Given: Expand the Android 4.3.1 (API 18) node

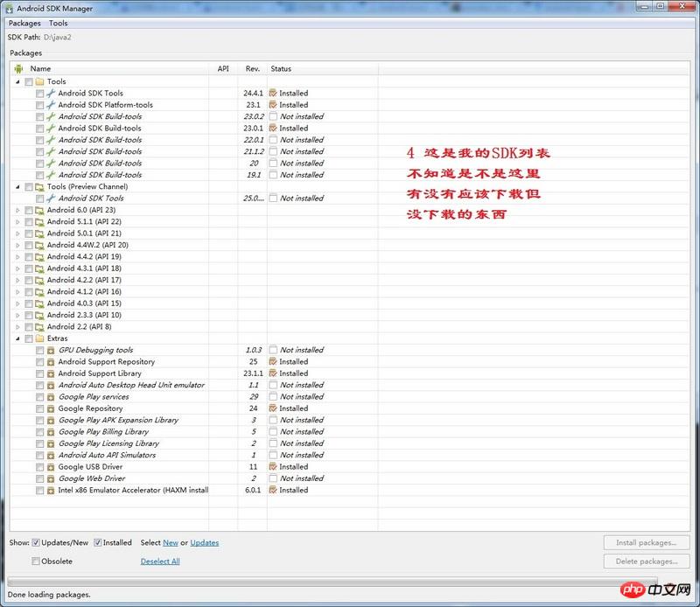Looking at the screenshot, I should click(x=17, y=269).
